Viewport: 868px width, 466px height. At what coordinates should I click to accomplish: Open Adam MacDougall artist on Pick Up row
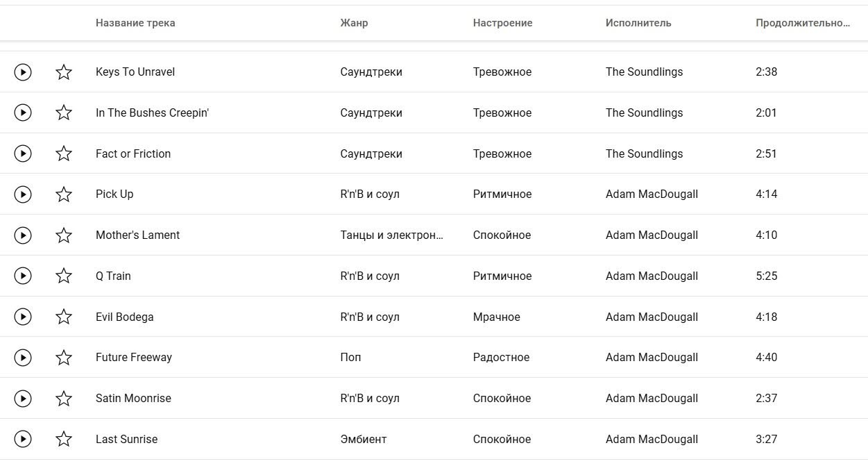point(652,194)
